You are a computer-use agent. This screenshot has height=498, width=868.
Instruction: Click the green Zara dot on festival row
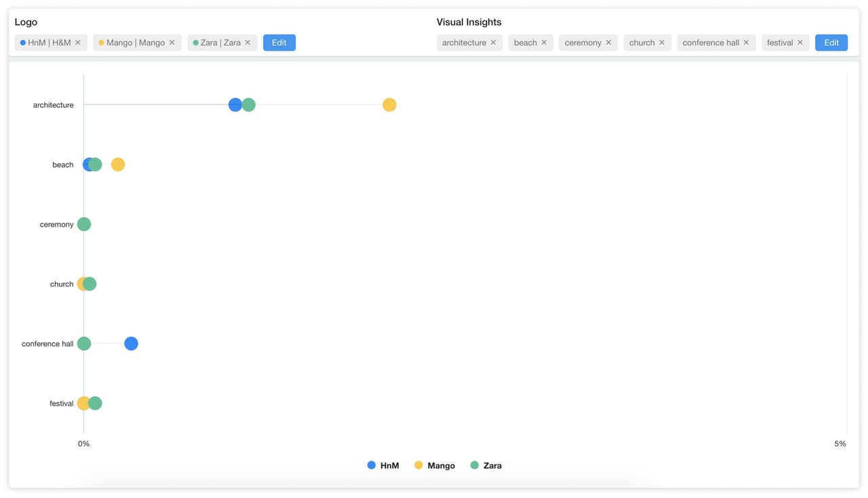click(x=96, y=403)
